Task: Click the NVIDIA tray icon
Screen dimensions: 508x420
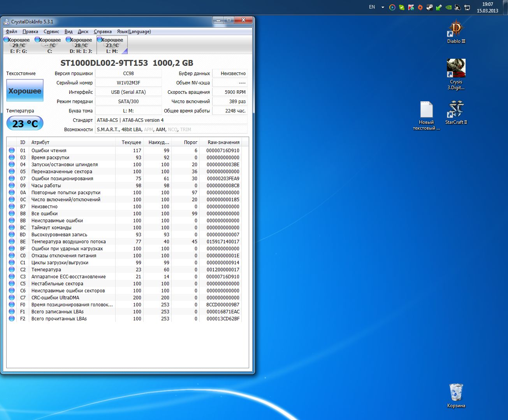Action: 448,7
